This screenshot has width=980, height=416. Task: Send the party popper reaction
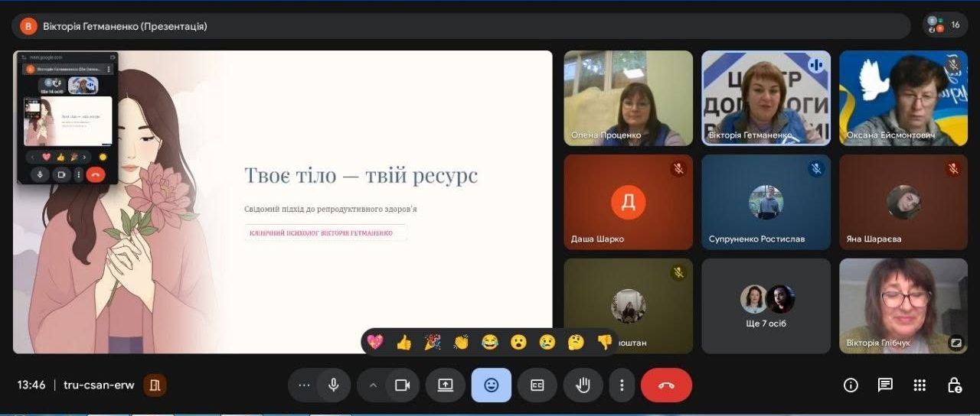tap(433, 342)
